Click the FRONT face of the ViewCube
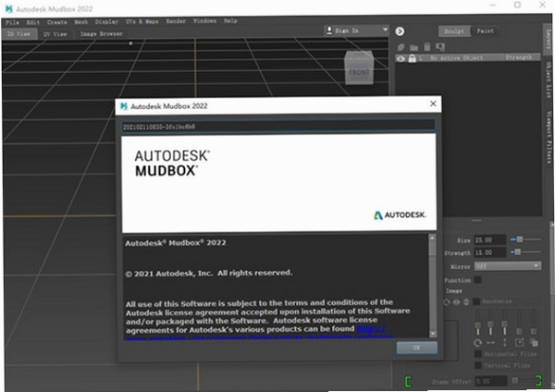Viewport: 555px width, 392px height. pos(359,72)
